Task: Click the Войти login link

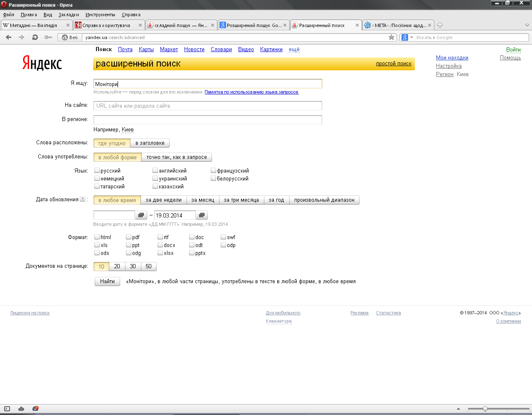Action: [513, 49]
